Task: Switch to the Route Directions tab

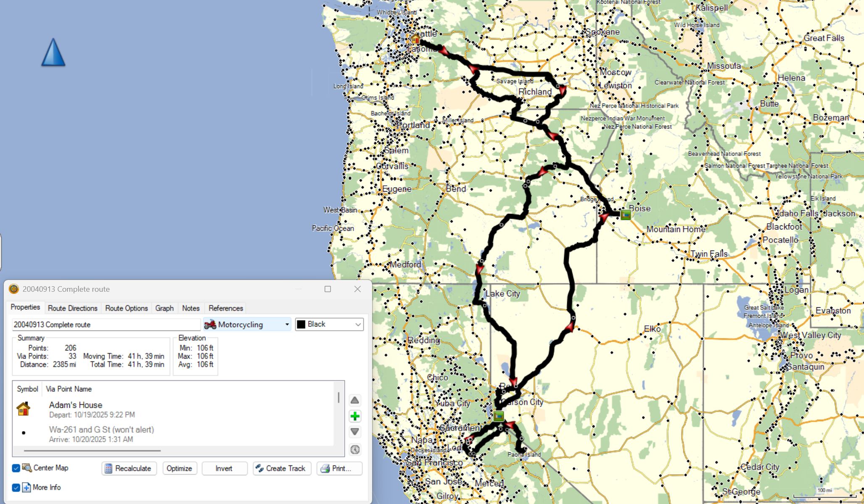Action: pyautogui.click(x=72, y=308)
